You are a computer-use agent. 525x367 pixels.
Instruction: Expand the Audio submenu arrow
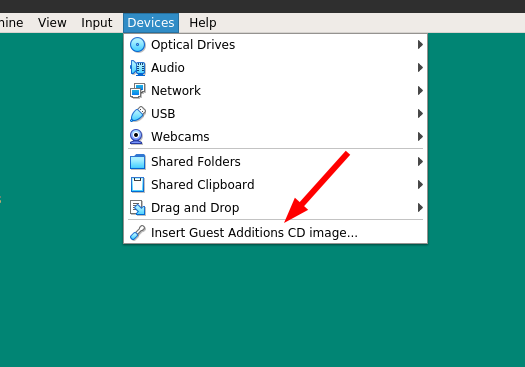click(x=420, y=68)
